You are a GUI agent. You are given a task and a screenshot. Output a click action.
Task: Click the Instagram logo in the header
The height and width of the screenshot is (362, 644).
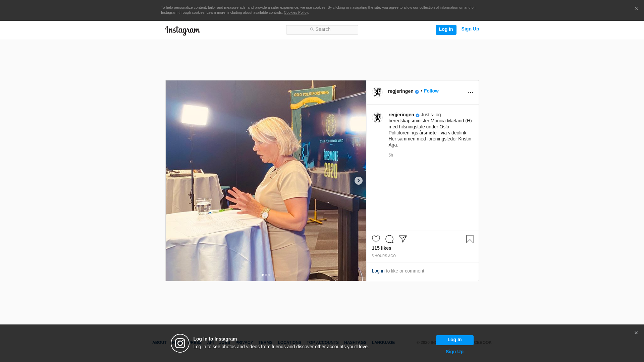[x=182, y=31]
